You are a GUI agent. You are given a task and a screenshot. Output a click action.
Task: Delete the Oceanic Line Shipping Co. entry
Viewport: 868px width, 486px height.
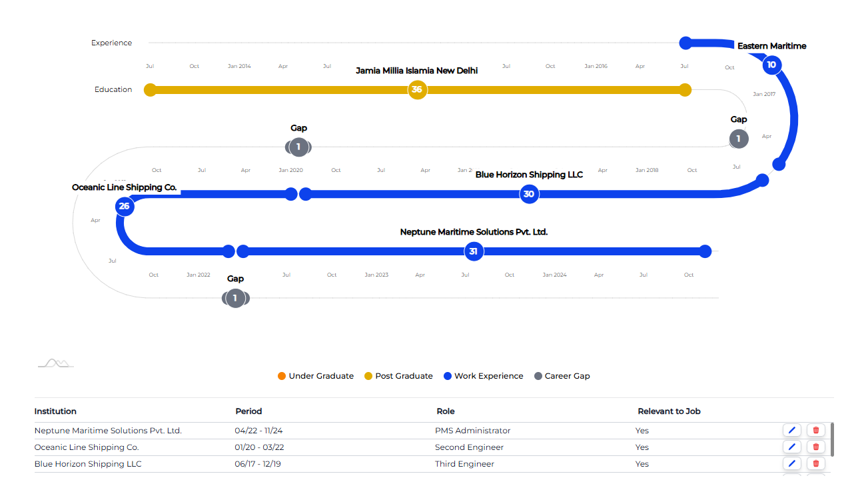[x=815, y=447]
